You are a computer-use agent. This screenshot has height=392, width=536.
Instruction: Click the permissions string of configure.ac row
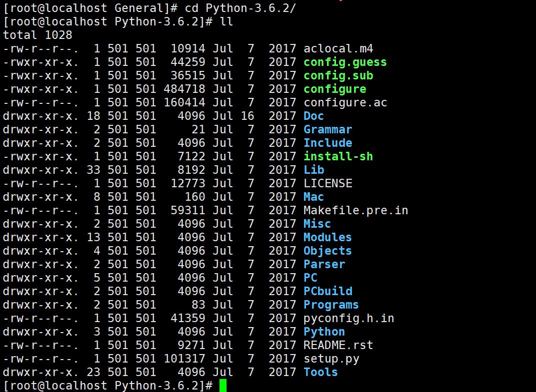40,102
